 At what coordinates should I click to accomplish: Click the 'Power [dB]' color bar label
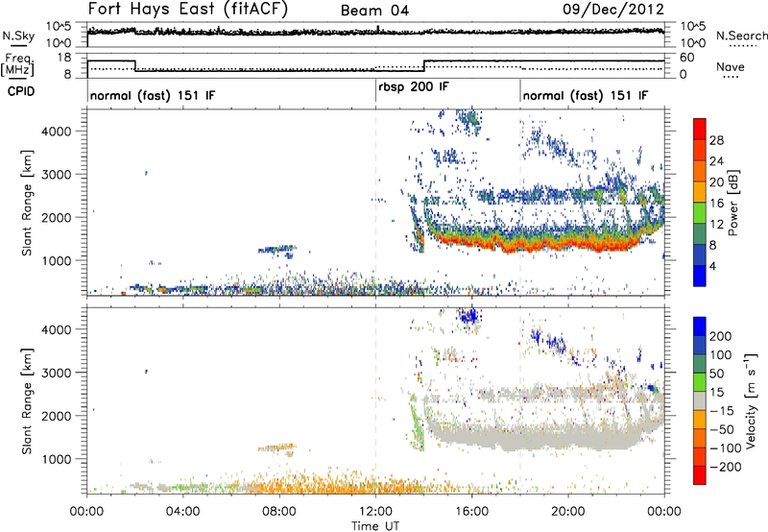point(733,203)
